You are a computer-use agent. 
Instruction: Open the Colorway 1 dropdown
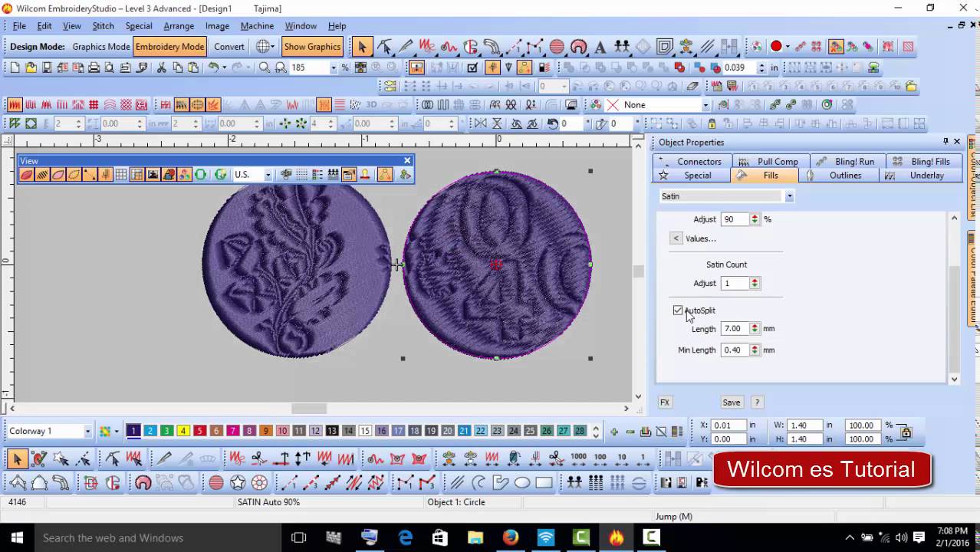(x=87, y=432)
